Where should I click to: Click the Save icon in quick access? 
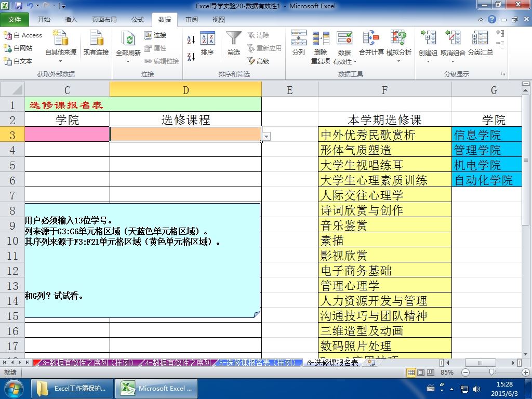coord(19,6)
